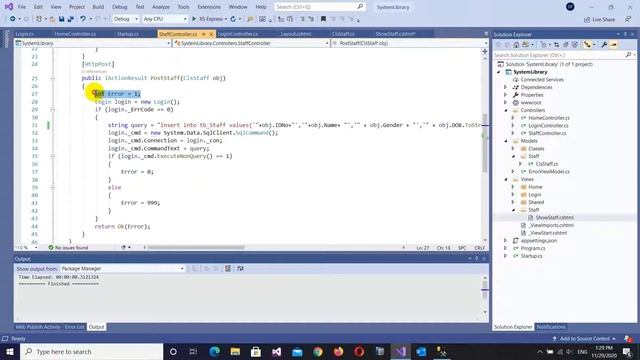
Task: Open Microsoft Edge from the taskbar
Action: (215, 351)
